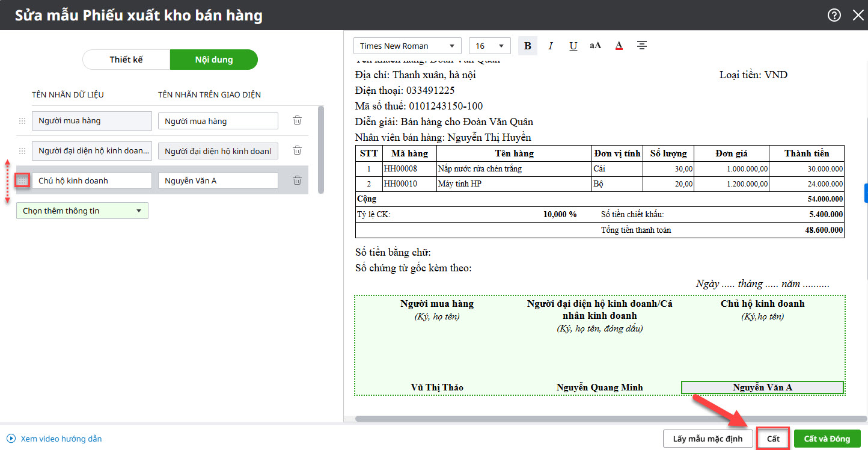Delete the Người mua hàng row

pyautogui.click(x=297, y=120)
